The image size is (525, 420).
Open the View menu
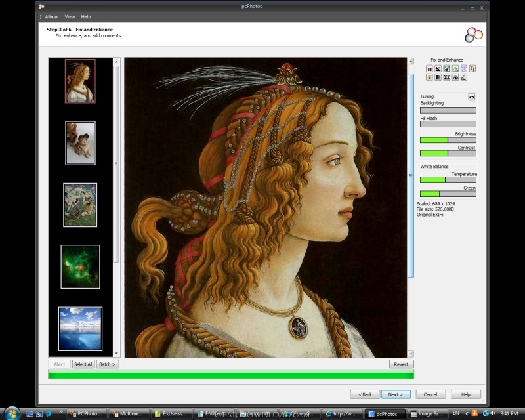tap(70, 17)
